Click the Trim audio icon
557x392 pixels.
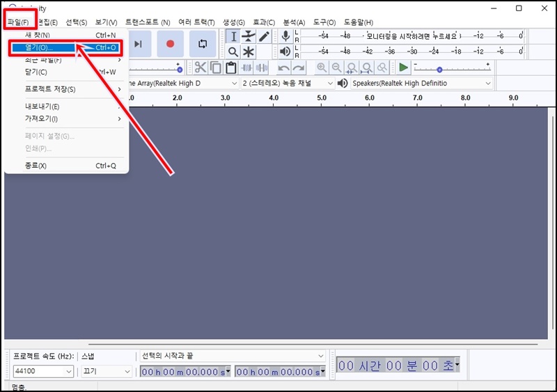point(246,68)
